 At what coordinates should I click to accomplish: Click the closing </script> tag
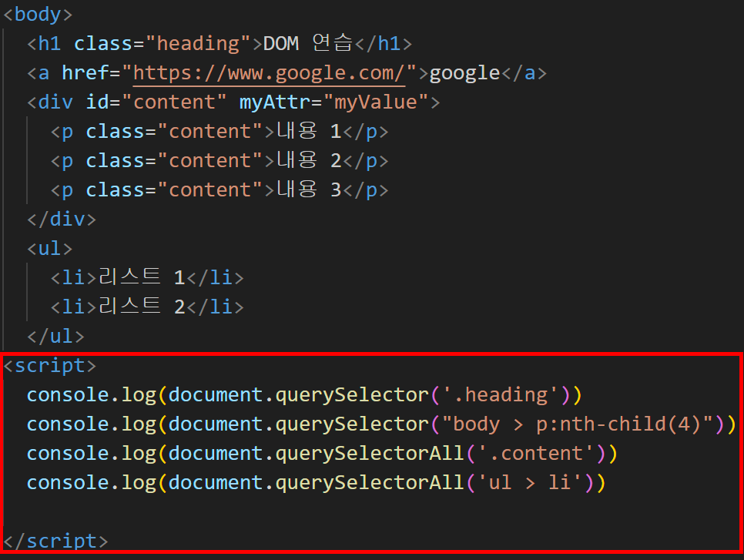pos(55,541)
